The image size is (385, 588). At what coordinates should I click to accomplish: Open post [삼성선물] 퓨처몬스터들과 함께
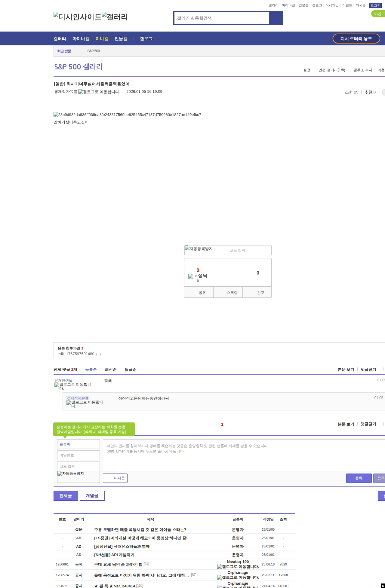click(122, 547)
